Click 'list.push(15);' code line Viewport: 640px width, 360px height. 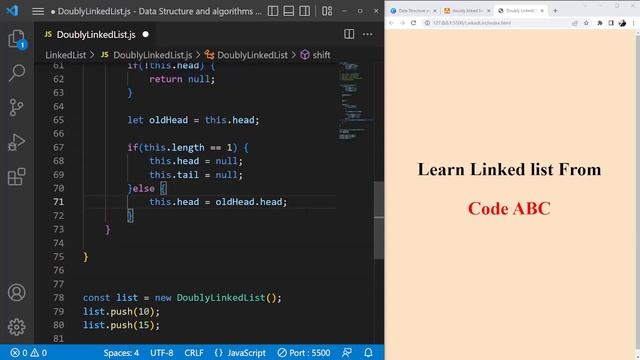click(x=121, y=325)
